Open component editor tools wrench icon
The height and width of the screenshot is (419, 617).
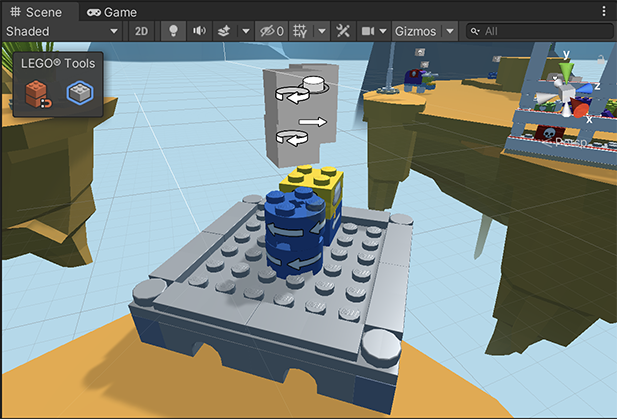[x=345, y=31]
